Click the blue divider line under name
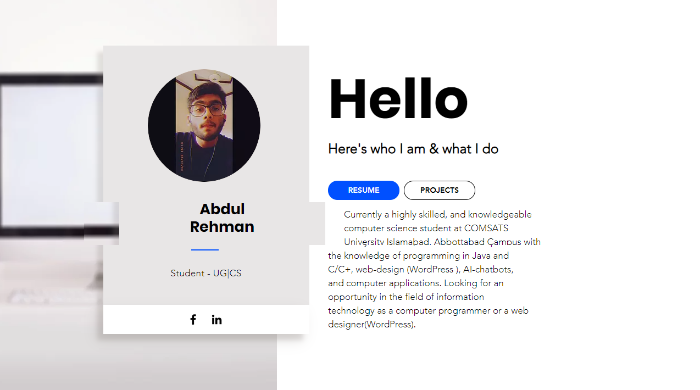 tap(205, 249)
